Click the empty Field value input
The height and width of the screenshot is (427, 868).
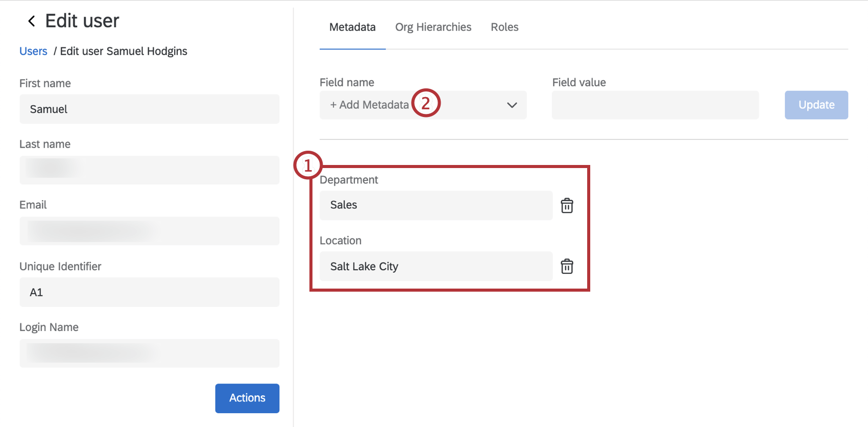655,105
